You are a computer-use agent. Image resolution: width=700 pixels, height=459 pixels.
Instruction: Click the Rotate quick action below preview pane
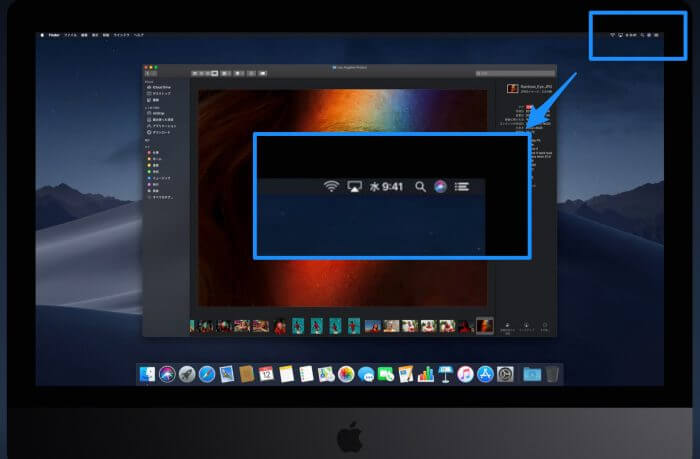pos(507,327)
